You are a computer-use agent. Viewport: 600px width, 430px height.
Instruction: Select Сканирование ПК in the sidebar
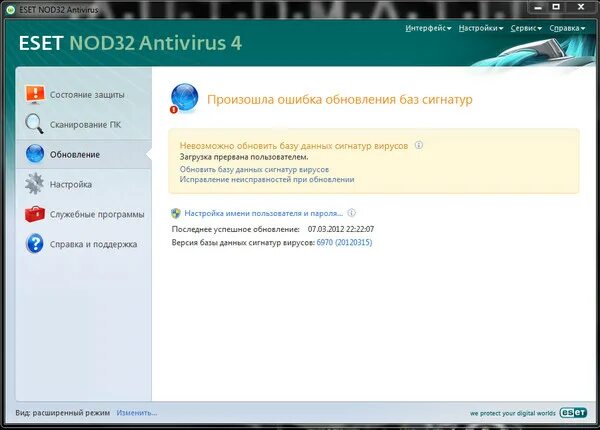pyautogui.click(x=84, y=124)
